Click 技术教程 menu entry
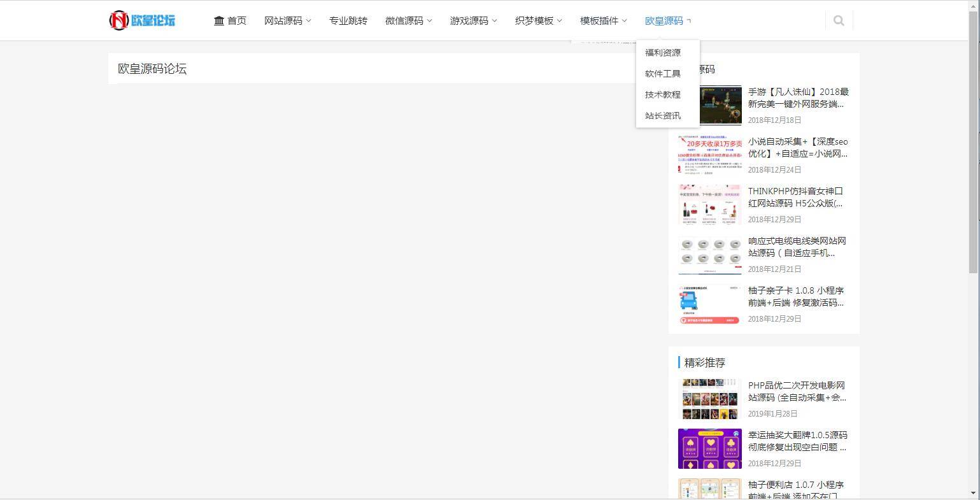 662,94
